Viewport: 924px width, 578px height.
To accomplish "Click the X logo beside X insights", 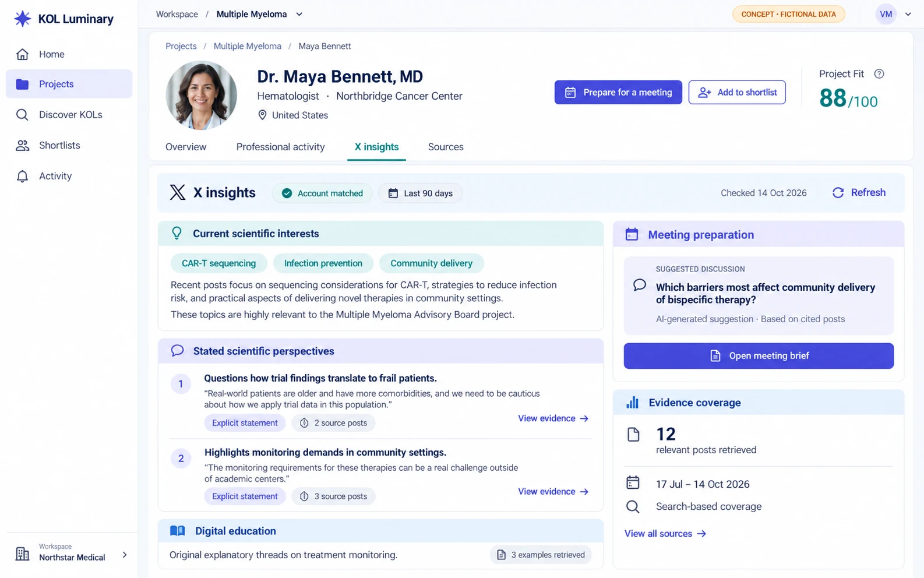I will [x=178, y=192].
